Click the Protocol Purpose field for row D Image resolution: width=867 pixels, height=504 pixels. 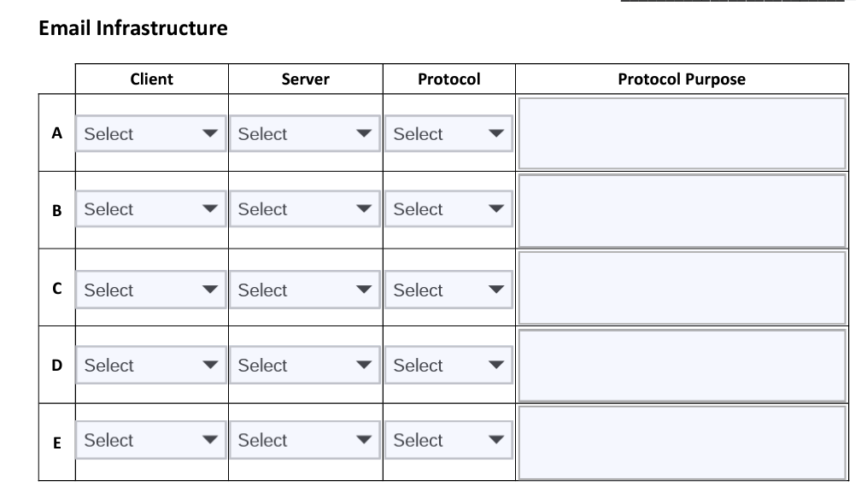point(682,366)
